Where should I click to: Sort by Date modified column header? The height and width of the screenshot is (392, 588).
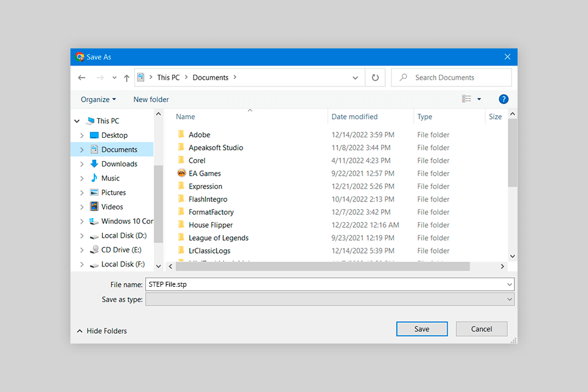pyautogui.click(x=355, y=116)
